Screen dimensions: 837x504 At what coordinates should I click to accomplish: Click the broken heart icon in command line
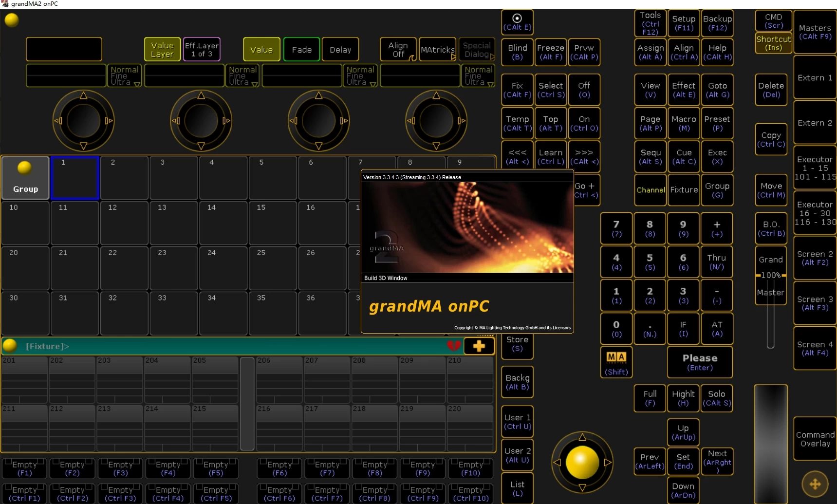454,346
